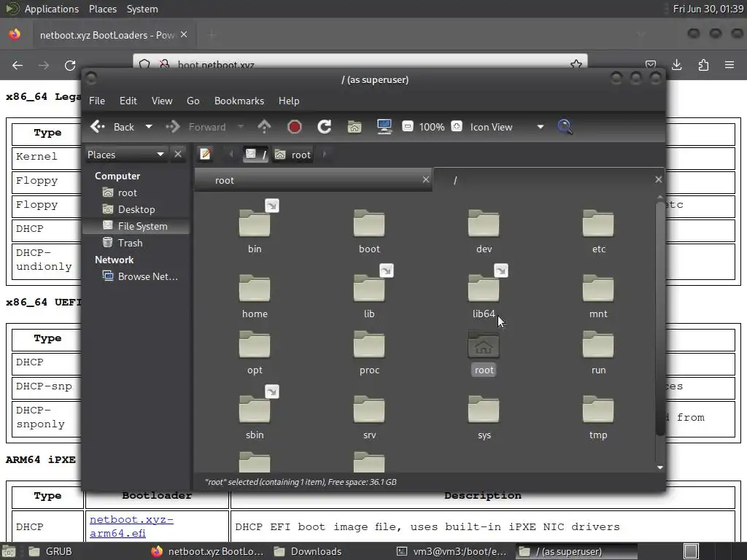Viewport: 747px width, 560px height.
Task: Open the Places sidebar selector dropdown
Action: point(125,155)
